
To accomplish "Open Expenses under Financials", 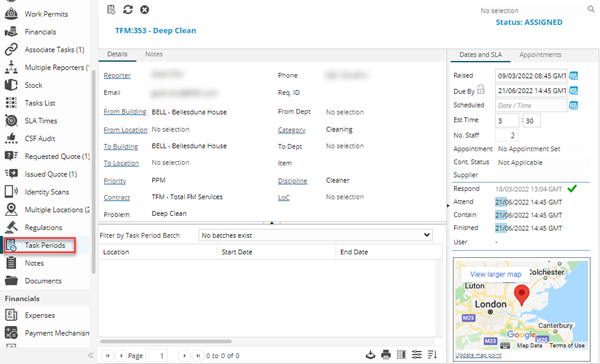I will pyautogui.click(x=39, y=315).
